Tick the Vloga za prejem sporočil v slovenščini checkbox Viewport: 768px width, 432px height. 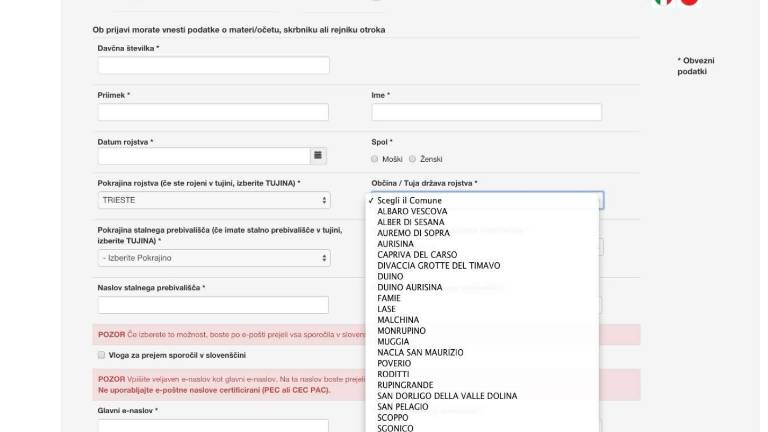[x=101, y=355]
